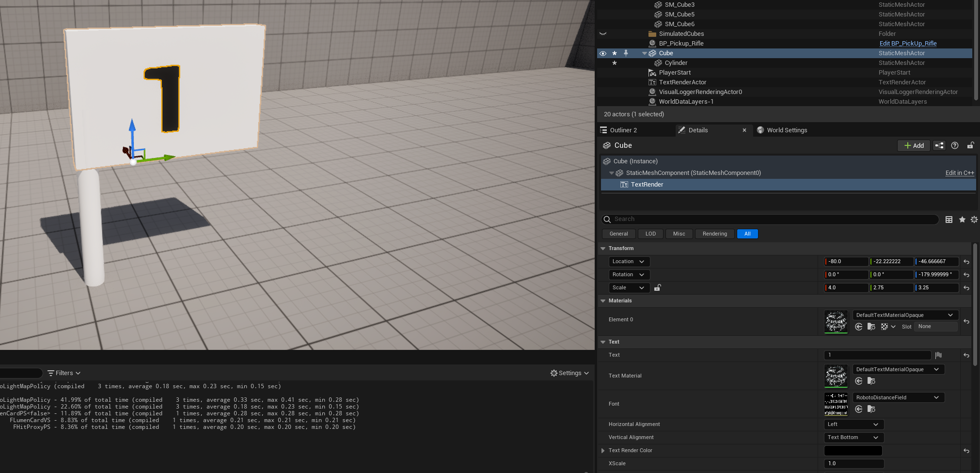The height and width of the screenshot is (473, 980).
Task: Filter properties by LOD category
Action: point(650,234)
